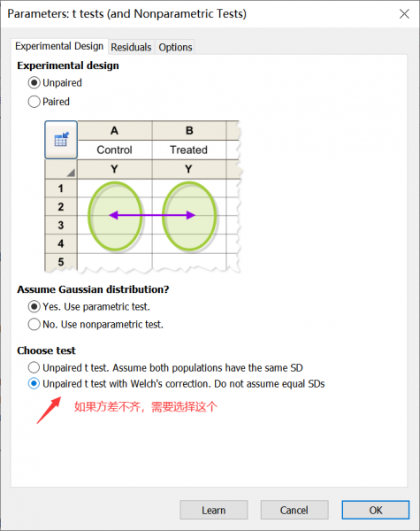
Task: Click the Cancel button
Action: (x=294, y=510)
